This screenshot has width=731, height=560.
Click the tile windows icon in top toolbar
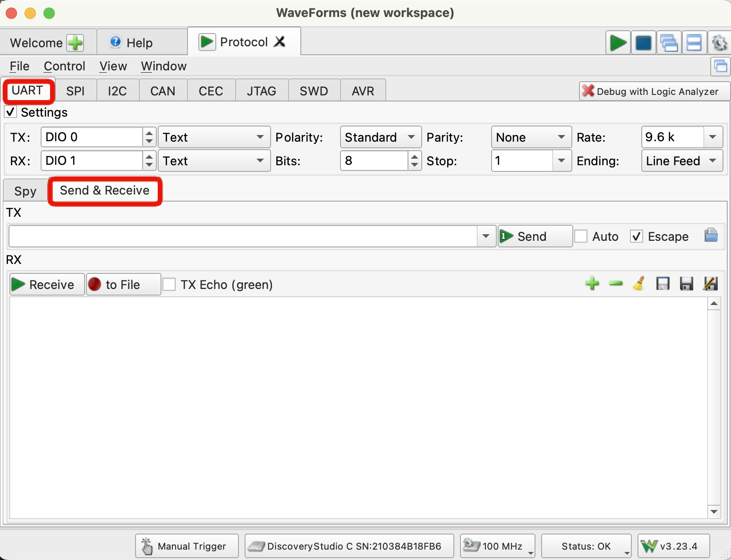pos(694,43)
